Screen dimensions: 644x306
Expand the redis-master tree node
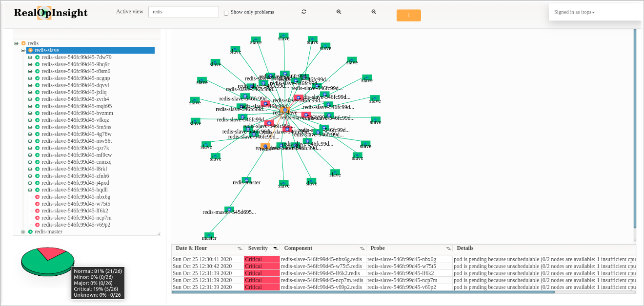pyautogui.click(x=23, y=232)
